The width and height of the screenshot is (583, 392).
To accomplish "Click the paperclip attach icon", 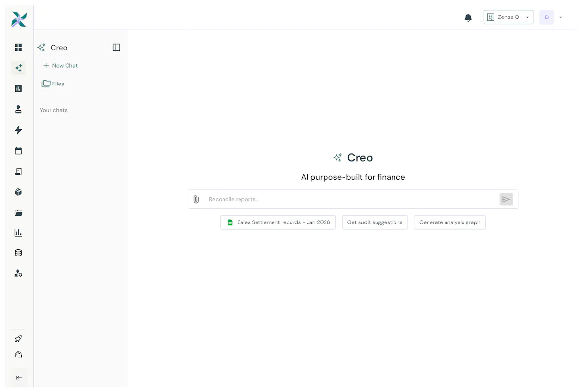I will (196, 199).
